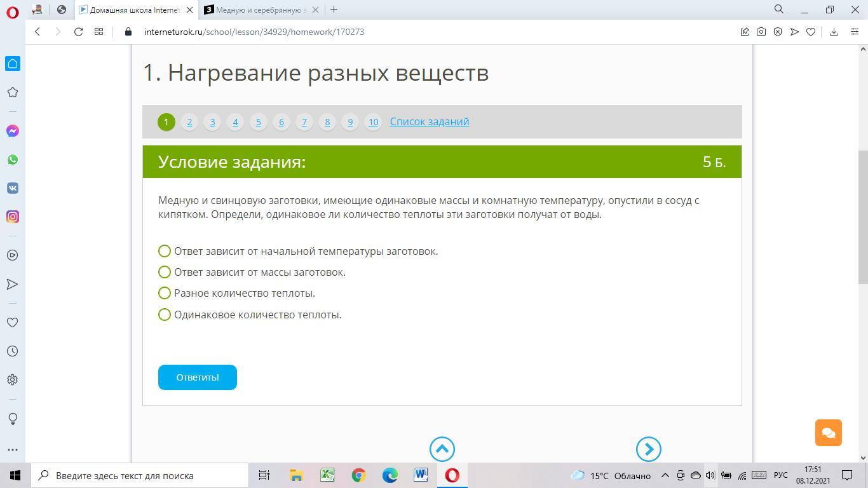This screenshot has height=488, width=868.
Task: Reload the current page
Action: pyautogui.click(x=78, y=32)
